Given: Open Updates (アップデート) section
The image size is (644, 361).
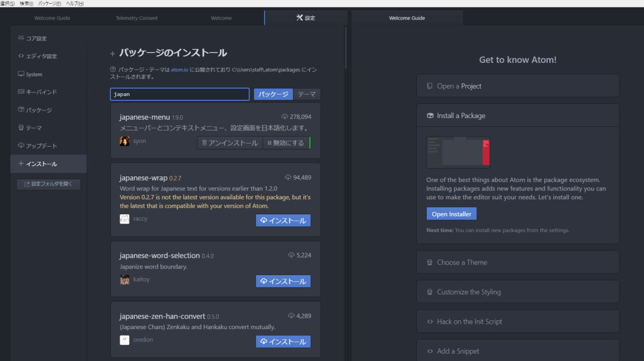Looking at the screenshot, I should (x=49, y=146).
